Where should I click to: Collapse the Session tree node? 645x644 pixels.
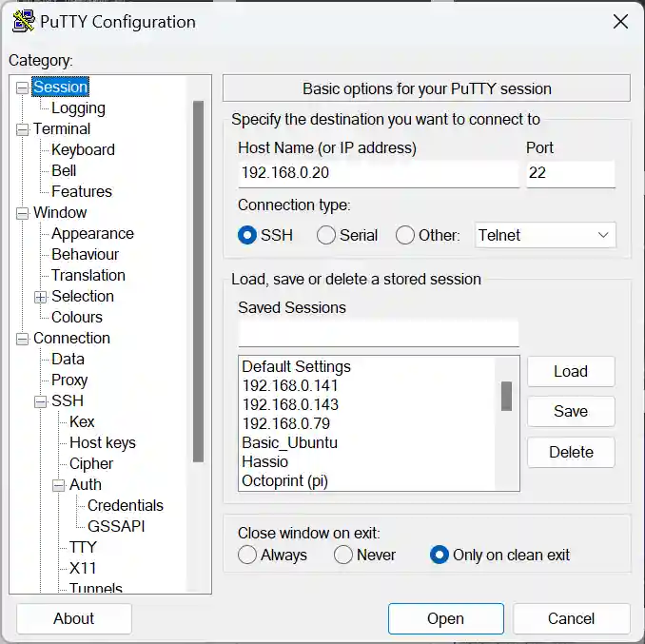tap(22, 88)
